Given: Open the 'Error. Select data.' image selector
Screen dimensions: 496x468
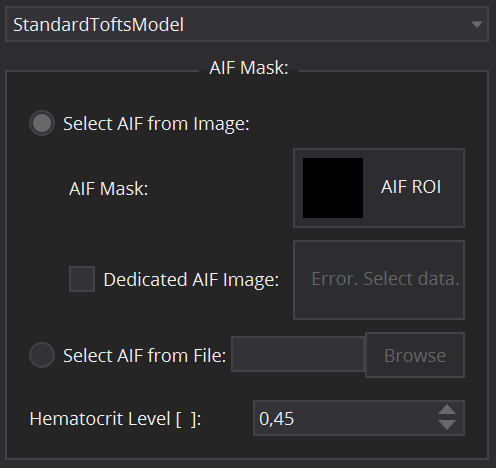Looking at the screenshot, I should 379,280.
